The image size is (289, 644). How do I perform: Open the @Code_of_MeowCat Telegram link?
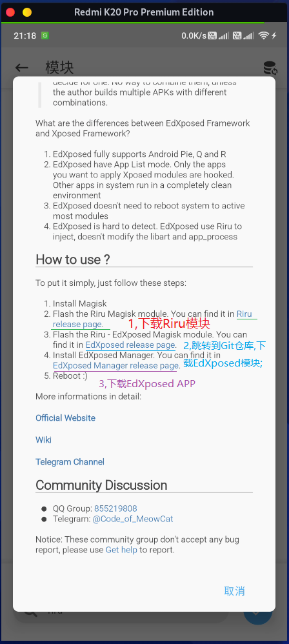tap(133, 519)
